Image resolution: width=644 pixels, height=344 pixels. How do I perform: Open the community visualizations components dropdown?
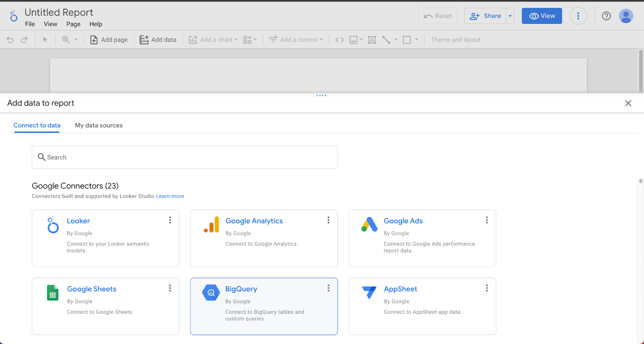click(x=250, y=40)
